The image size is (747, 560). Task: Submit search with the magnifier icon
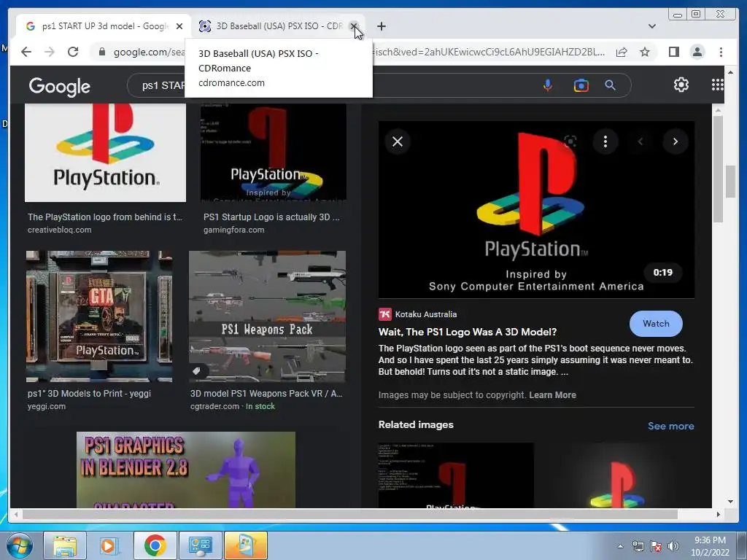pos(611,85)
